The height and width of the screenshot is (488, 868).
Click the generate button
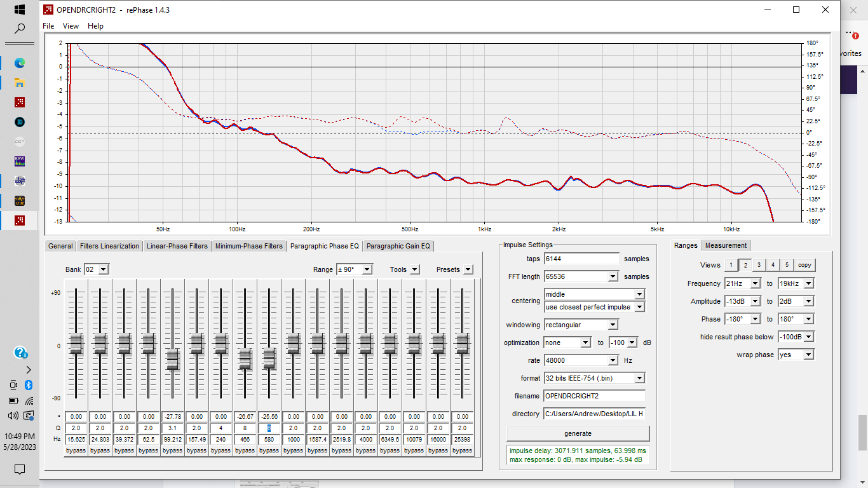pos(578,433)
